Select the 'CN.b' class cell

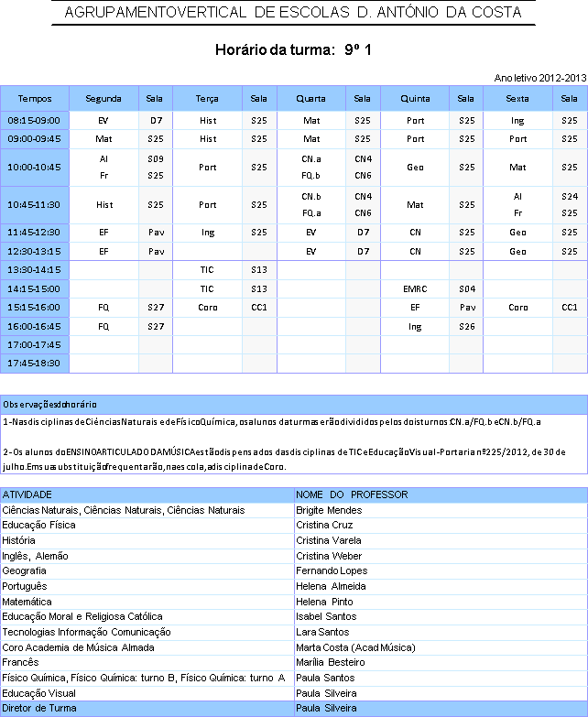coord(310,197)
